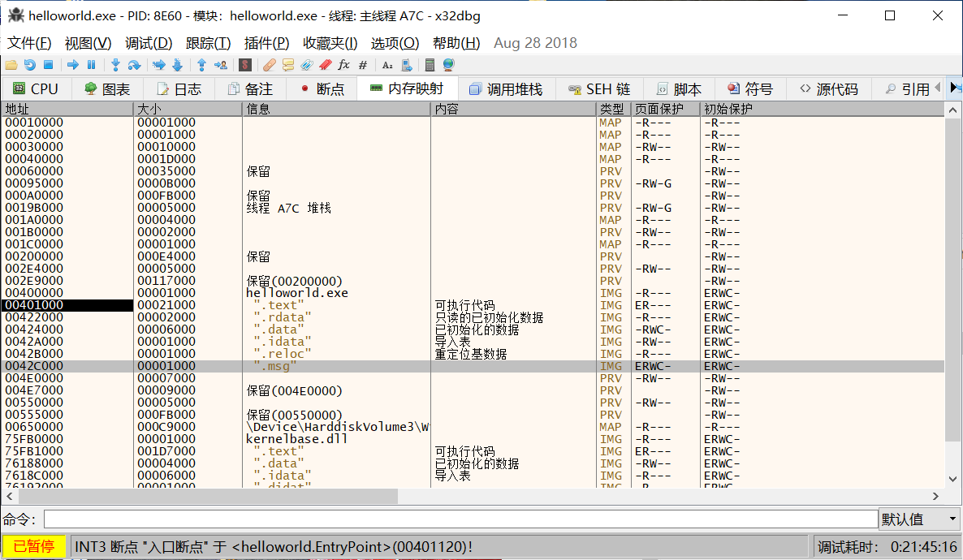
Task: Click the Trace Over icon
Action: (x=178, y=64)
